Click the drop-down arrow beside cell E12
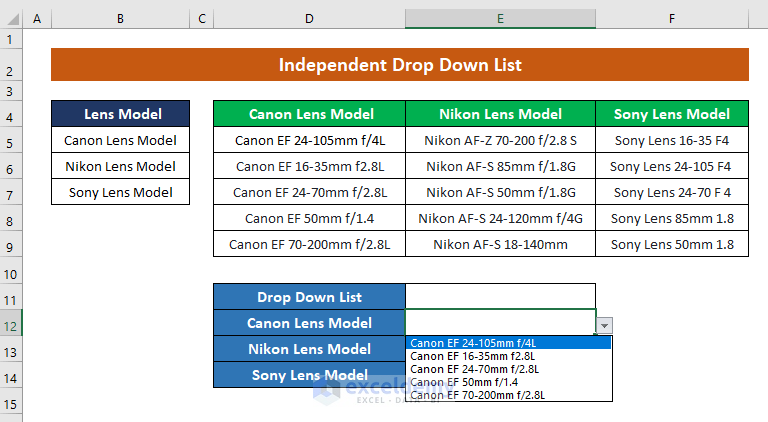 click(x=605, y=325)
